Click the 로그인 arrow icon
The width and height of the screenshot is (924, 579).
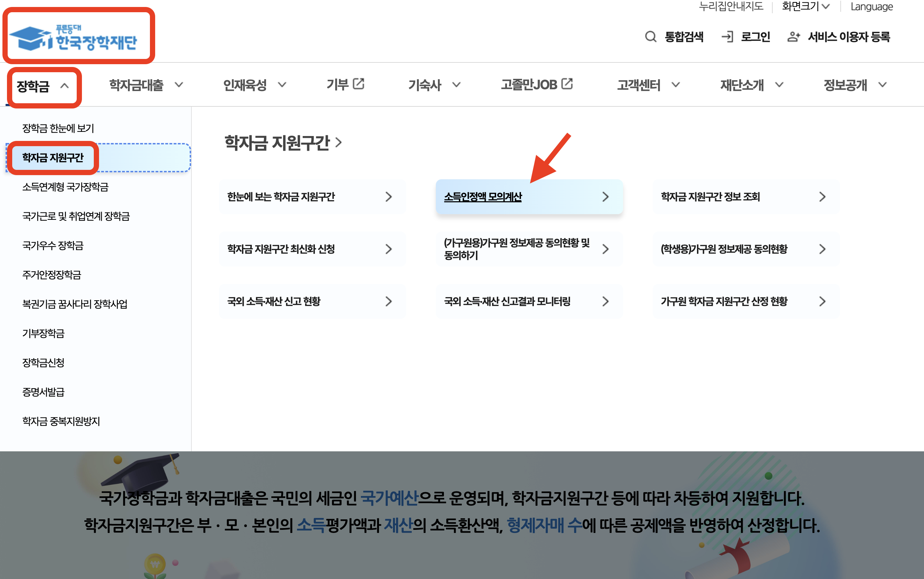(x=727, y=37)
